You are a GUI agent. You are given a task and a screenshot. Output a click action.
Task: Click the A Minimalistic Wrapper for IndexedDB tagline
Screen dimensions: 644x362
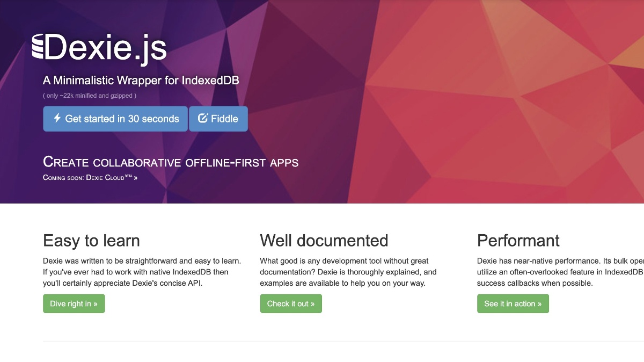(141, 81)
